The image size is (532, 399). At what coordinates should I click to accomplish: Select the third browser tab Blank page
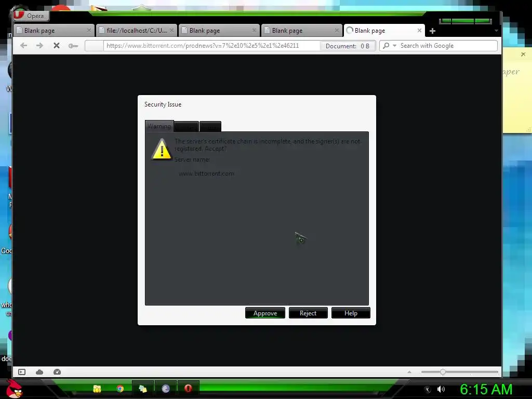click(x=219, y=31)
